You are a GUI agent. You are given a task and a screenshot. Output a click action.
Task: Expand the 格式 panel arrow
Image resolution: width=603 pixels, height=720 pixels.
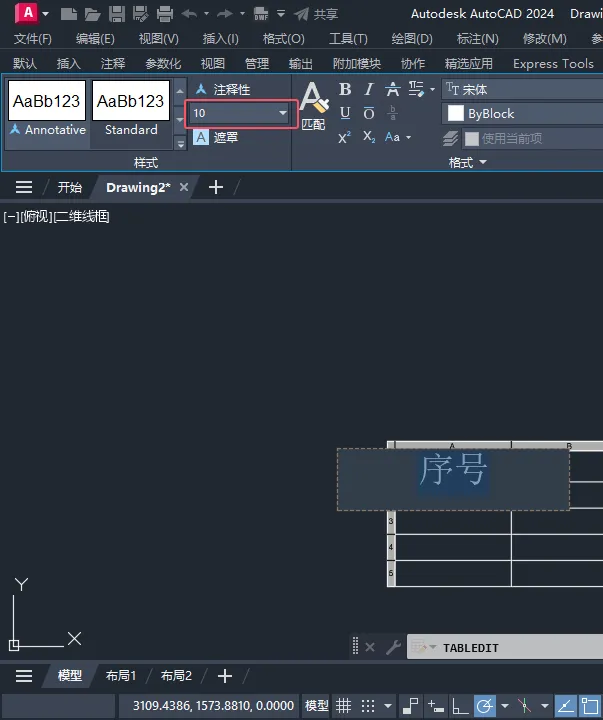[483, 162]
